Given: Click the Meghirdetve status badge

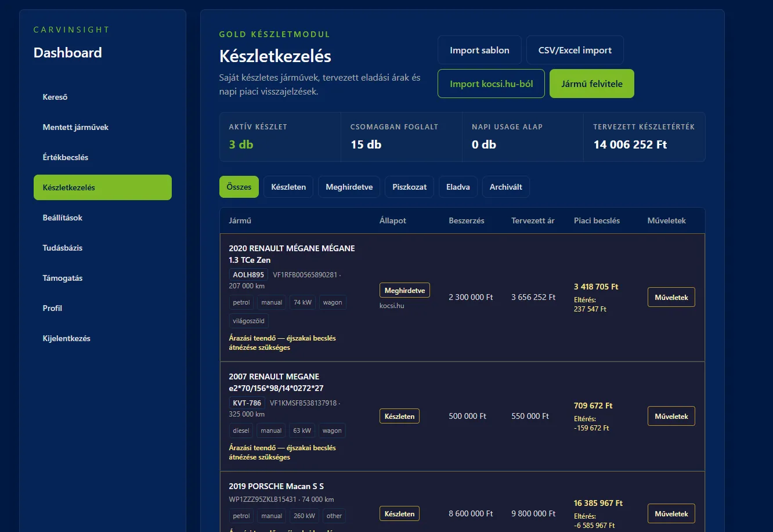Looking at the screenshot, I should (404, 290).
